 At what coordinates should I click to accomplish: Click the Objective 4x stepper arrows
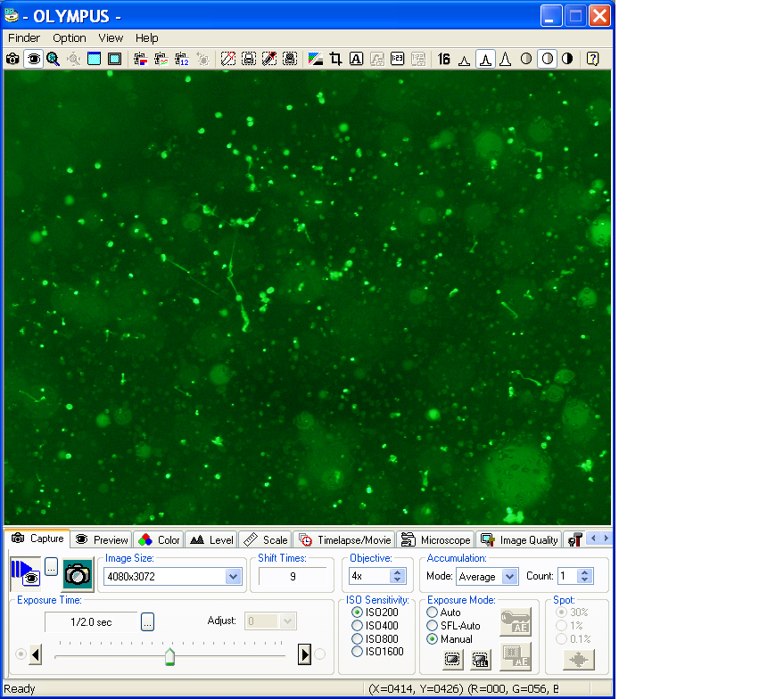pos(398,577)
